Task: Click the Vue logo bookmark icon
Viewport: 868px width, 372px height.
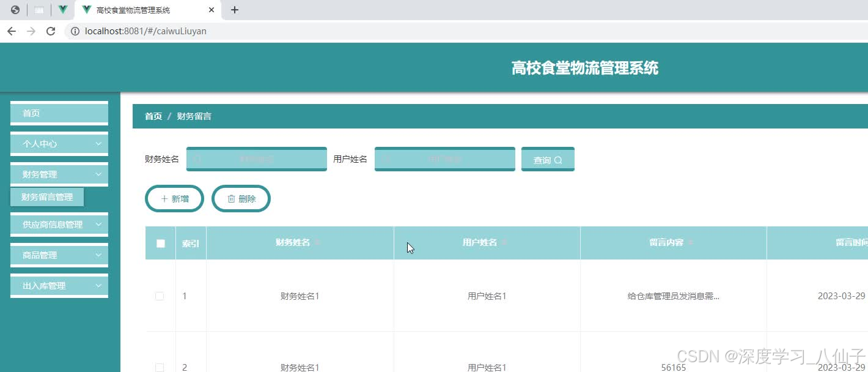Action: (62, 10)
